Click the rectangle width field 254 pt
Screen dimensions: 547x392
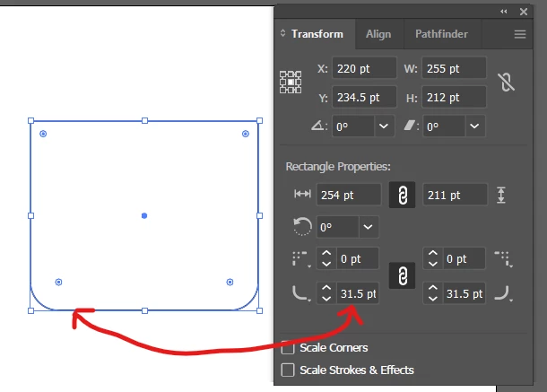coord(349,195)
